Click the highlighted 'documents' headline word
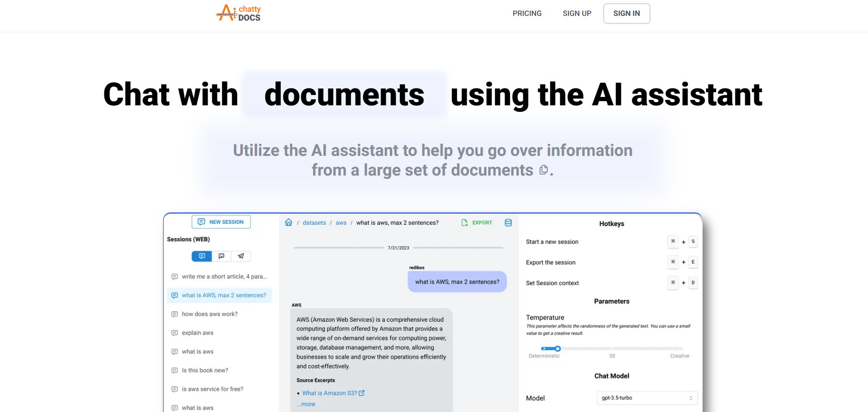Viewport: 868px width, 412px height. (x=344, y=95)
